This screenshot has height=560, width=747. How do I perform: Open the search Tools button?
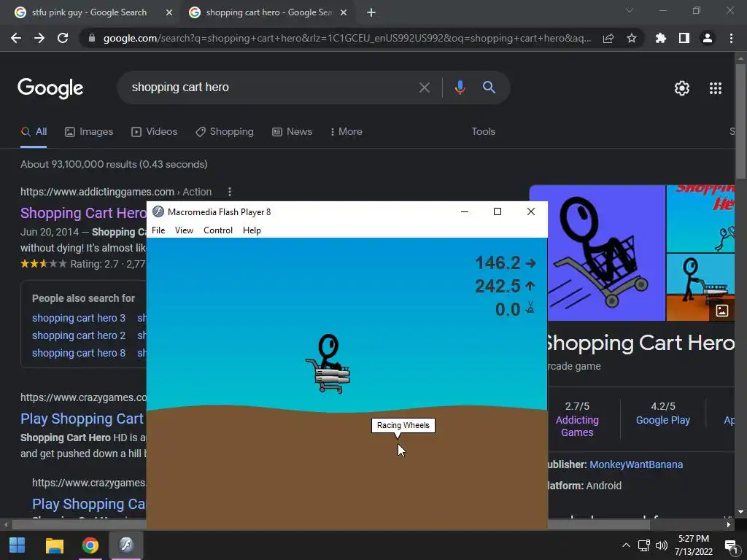(483, 131)
